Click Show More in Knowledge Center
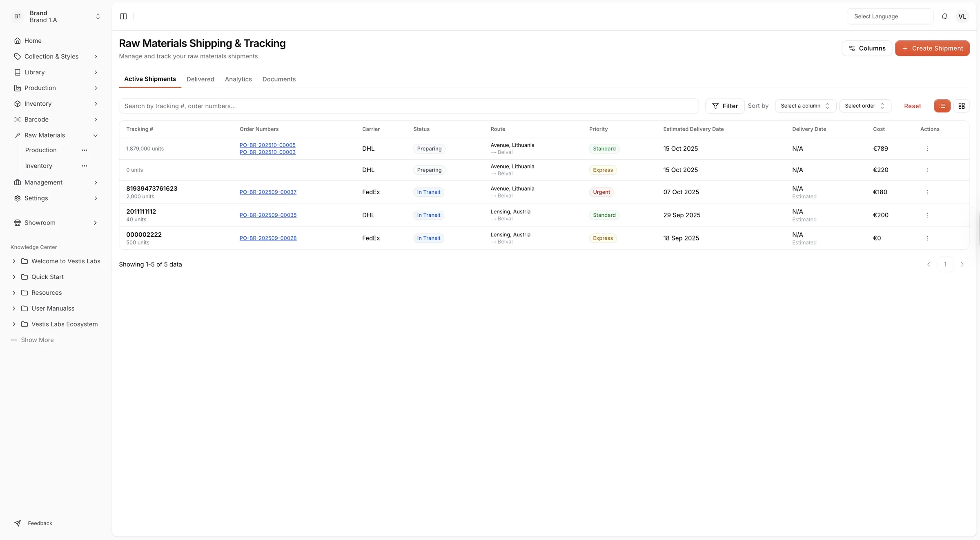The height and width of the screenshot is (540, 980). click(x=37, y=340)
